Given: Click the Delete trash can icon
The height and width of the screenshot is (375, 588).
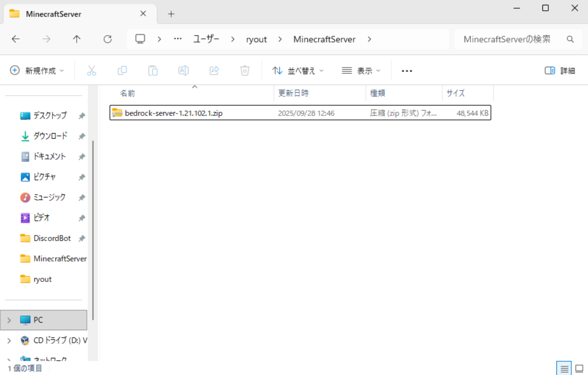Looking at the screenshot, I should 245,71.
